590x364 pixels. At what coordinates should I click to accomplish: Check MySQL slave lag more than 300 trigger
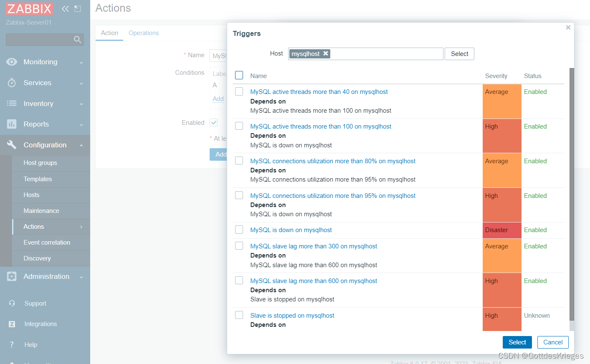(x=239, y=246)
